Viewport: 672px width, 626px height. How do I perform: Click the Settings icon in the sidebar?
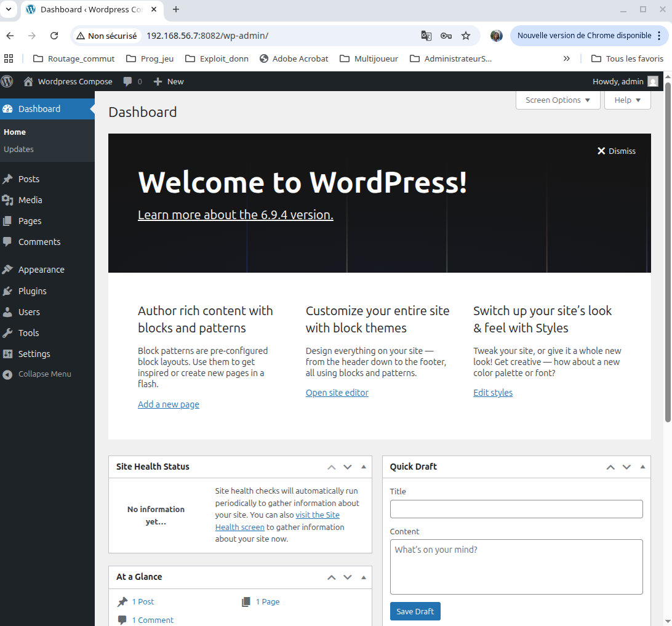point(8,353)
